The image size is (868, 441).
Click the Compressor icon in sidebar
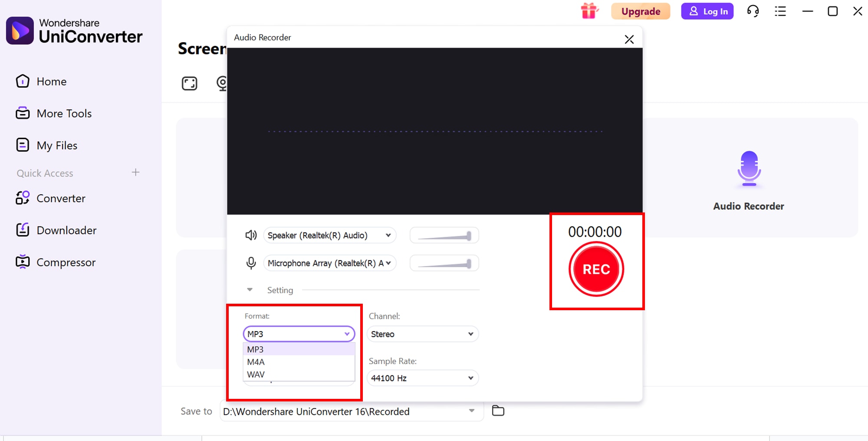pos(23,262)
